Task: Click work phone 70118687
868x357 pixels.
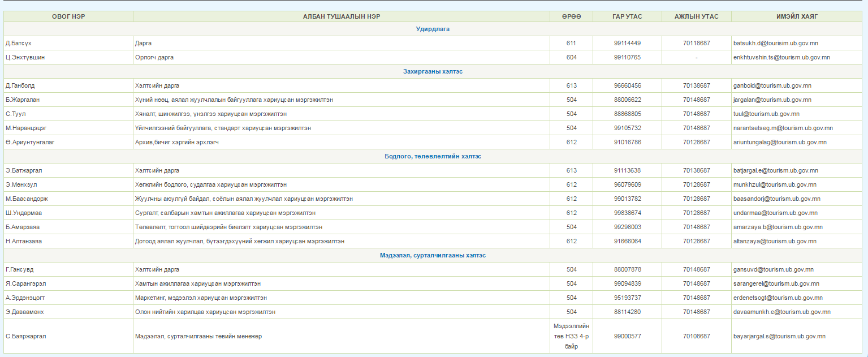Action: pos(696,43)
